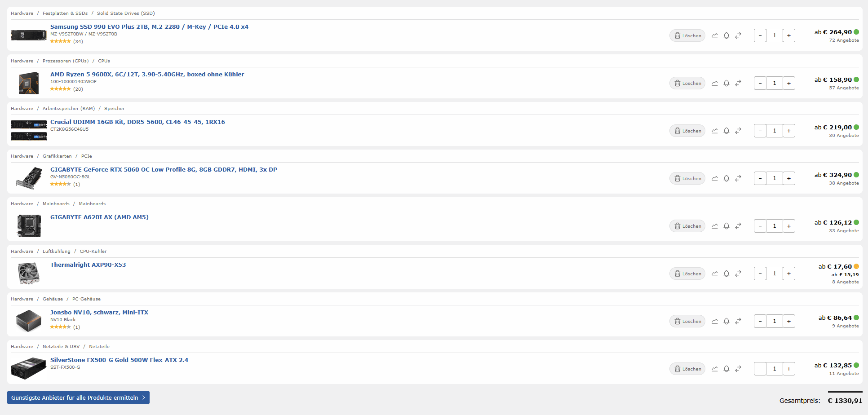The height and width of the screenshot is (415, 868).
Task: Click total price '€ 1330,91'
Action: point(845,401)
